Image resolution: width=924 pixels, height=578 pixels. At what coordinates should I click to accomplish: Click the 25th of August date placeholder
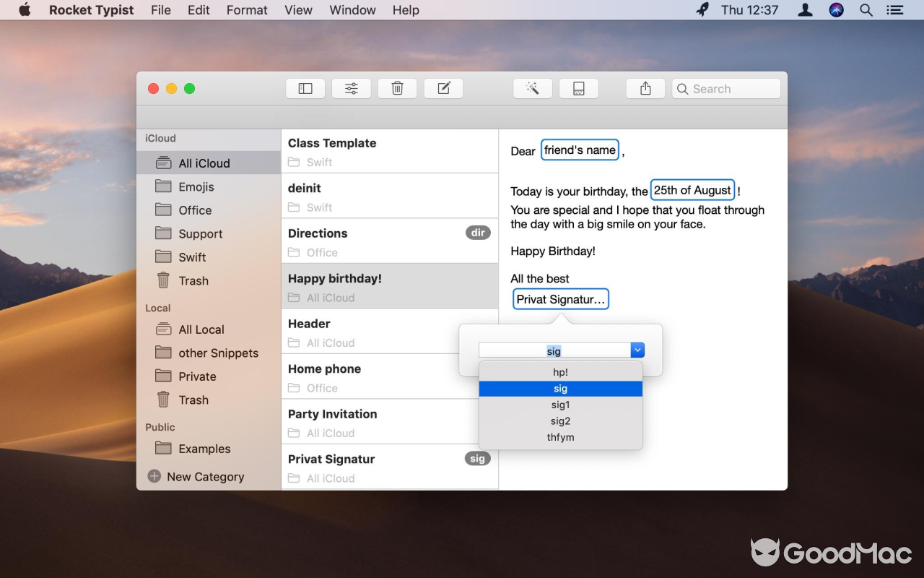[x=692, y=189]
